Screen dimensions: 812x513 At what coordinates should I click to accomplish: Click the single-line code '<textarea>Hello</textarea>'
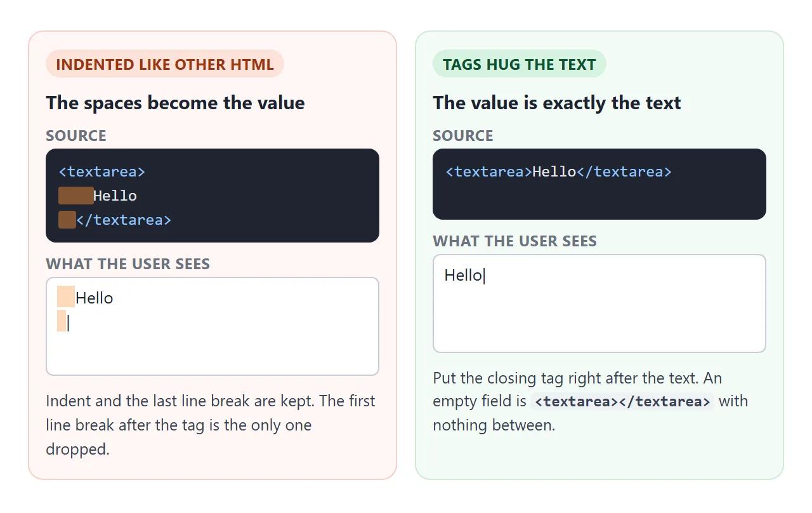pos(558,171)
